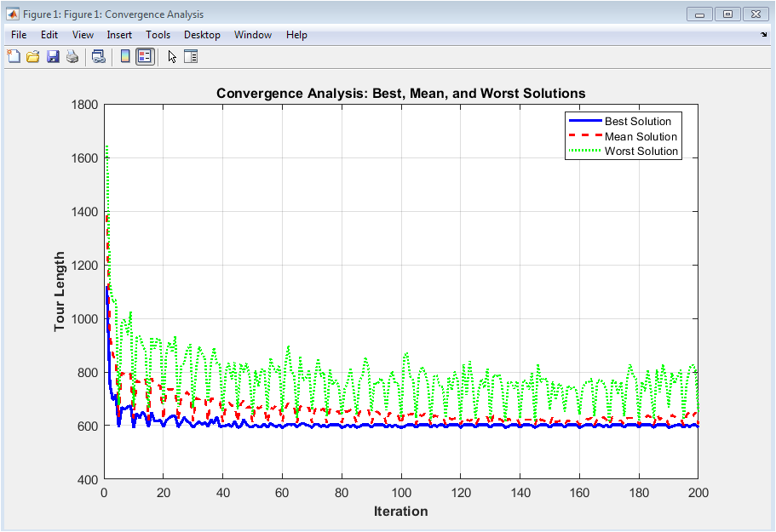Select the plot title text
This screenshot has height=532, width=776.
click(x=400, y=93)
